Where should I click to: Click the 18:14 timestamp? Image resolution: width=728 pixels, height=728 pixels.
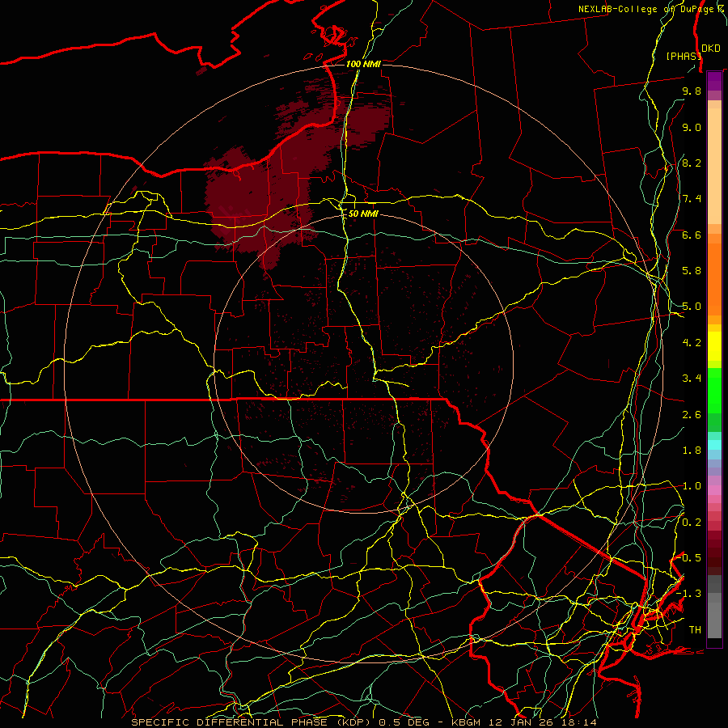[x=578, y=722]
